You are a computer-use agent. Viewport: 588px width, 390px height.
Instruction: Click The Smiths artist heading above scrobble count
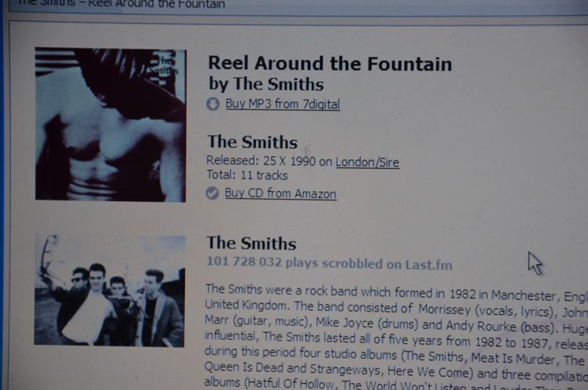point(251,244)
